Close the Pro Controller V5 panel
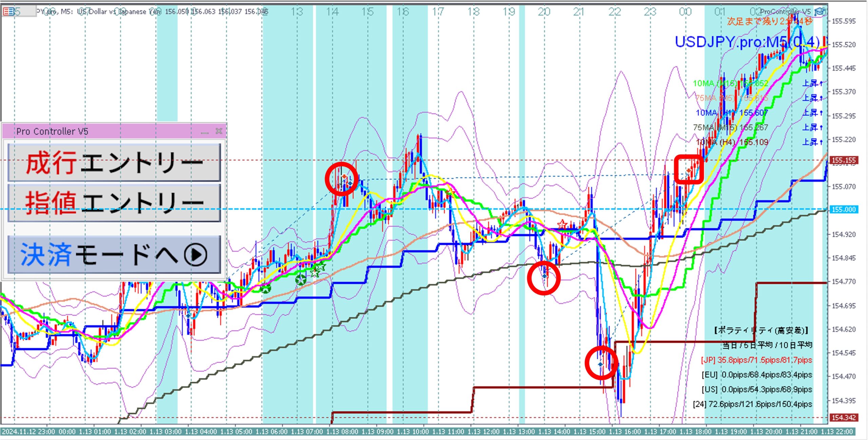 219,131
